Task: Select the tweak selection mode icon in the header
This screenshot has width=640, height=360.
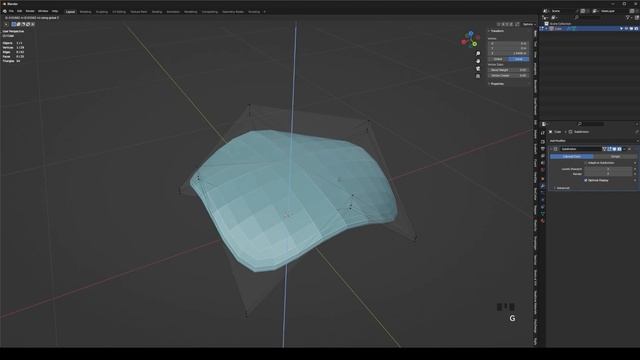Action: pos(13,24)
